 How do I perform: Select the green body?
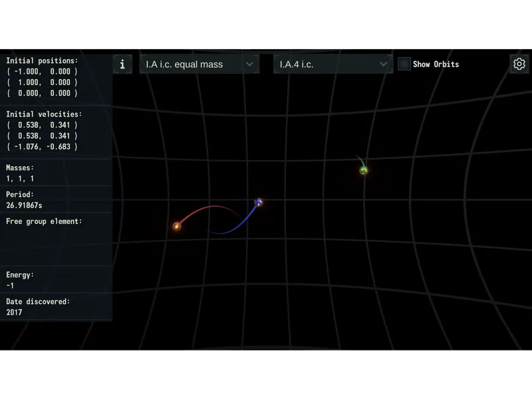(x=364, y=170)
